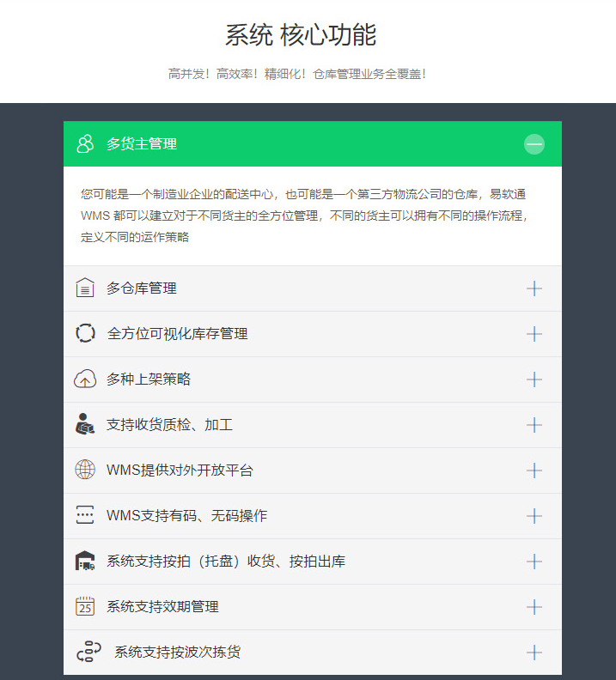Open the 系统支持按波次拣货 section title

(x=178, y=652)
